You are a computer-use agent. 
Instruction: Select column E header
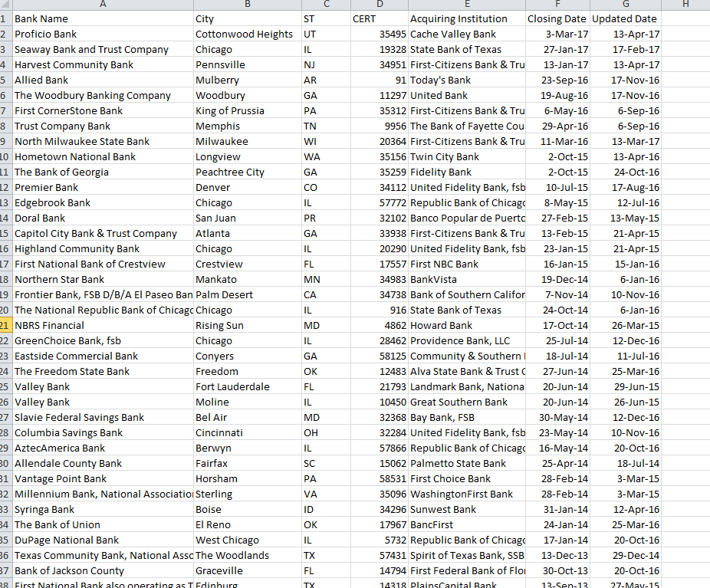point(467,5)
